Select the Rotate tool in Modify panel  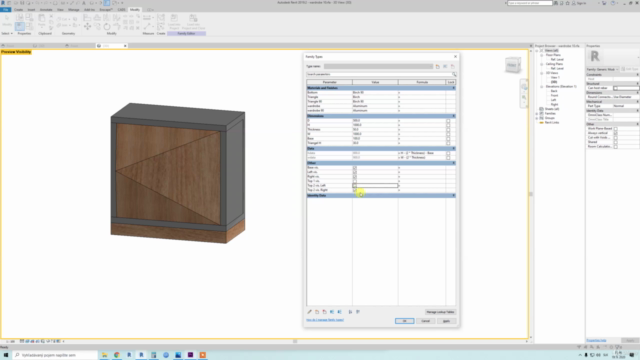click(107, 27)
